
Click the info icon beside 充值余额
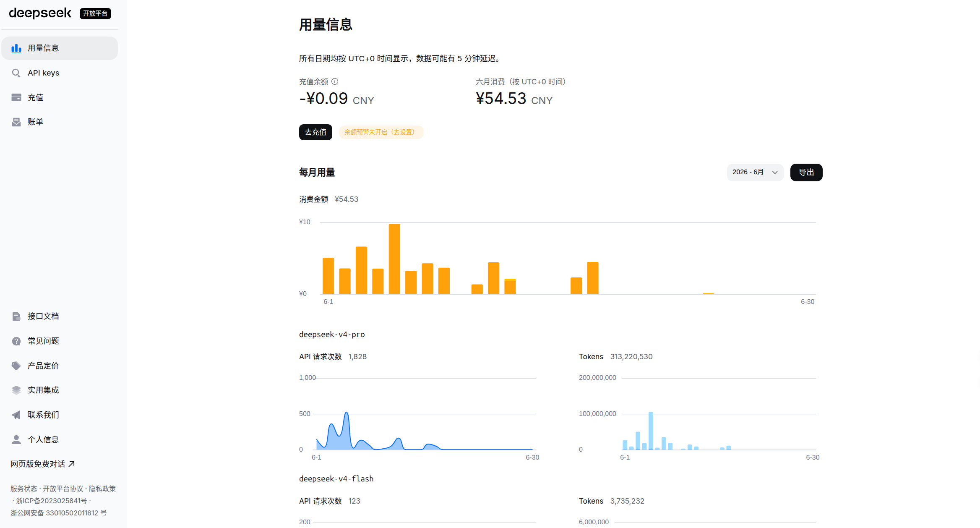point(335,81)
